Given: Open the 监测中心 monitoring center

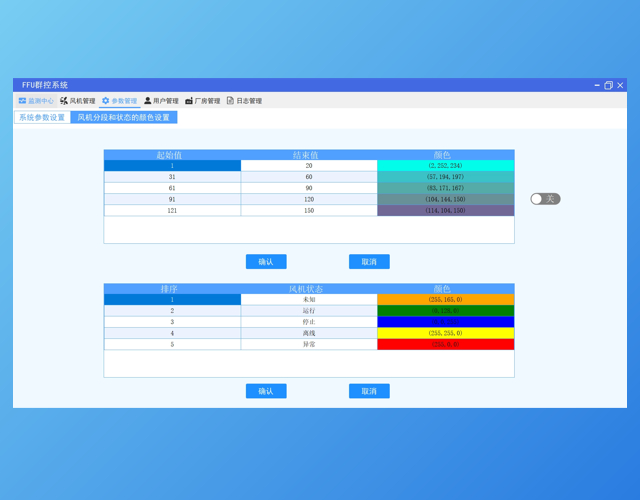Looking at the screenshot, I should point(36,101).
